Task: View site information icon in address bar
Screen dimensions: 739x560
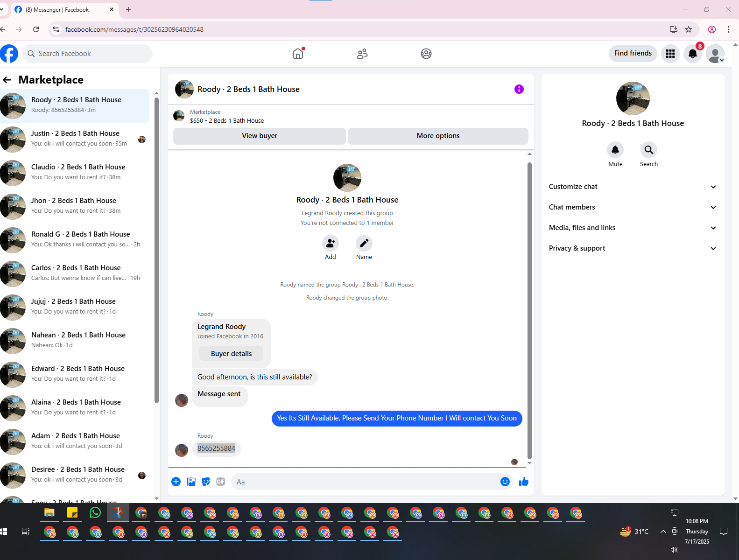Action: tap(56, 29)
